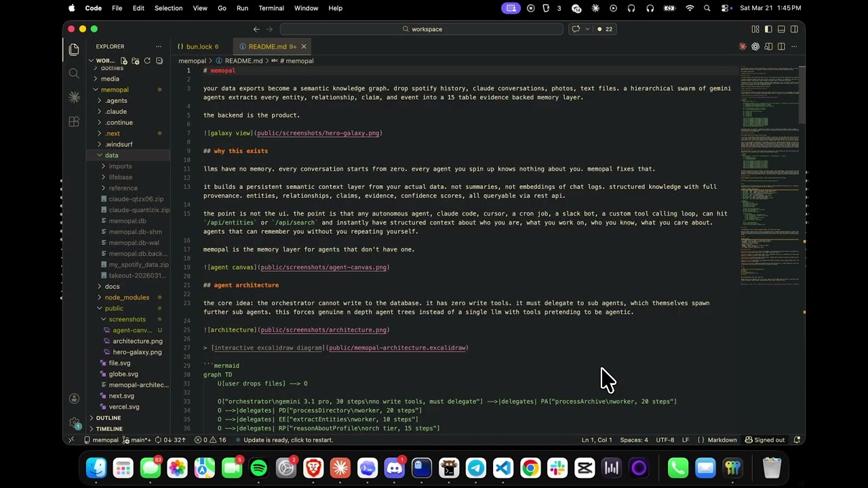Open the Search view in the activity bar
The image size is (868, 488).
point(74,73)
